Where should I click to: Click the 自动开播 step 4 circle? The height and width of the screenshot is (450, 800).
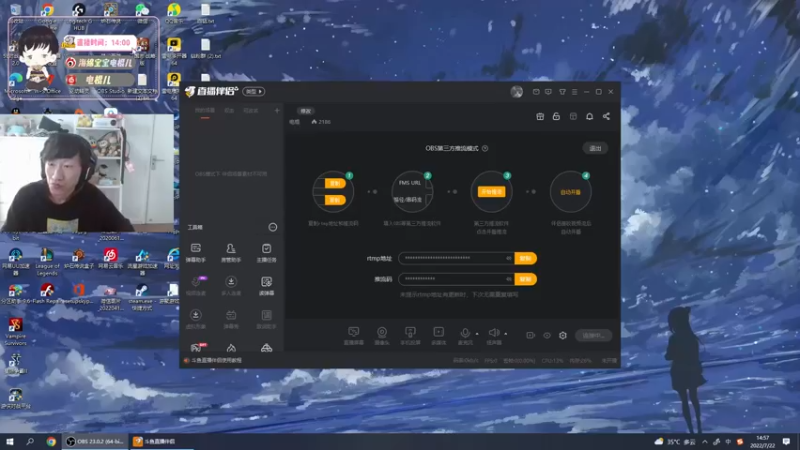[x=570, y=192]
